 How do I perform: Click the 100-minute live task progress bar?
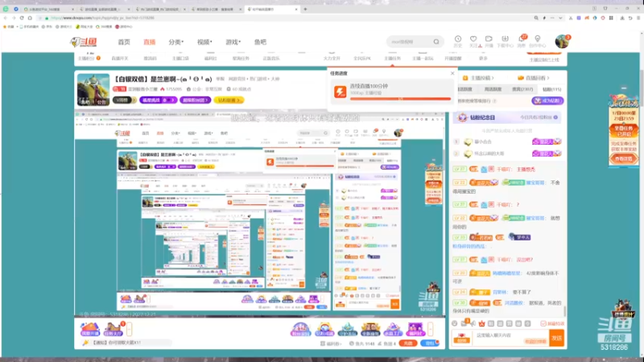pyautogui.click(x=400, y=98)
